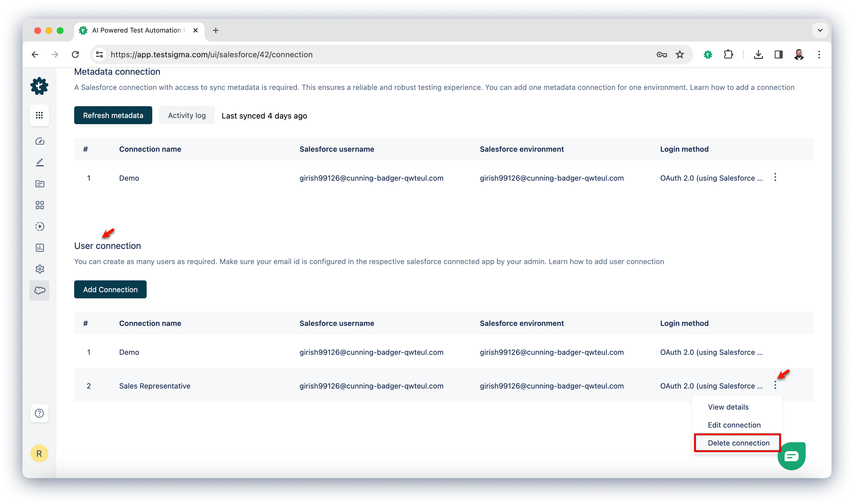854x504 pixels.
Task: Expand Activity log tab
Action: [187, 115]
